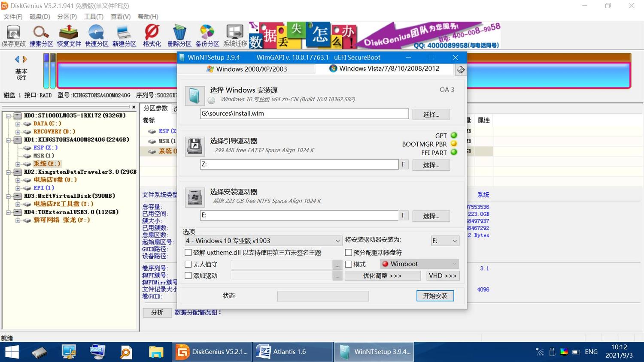This screenshot has height=362, width=644.
Task: Click the boot drive Z: input field
Action: pyautogui.click(x=299, y=164)
